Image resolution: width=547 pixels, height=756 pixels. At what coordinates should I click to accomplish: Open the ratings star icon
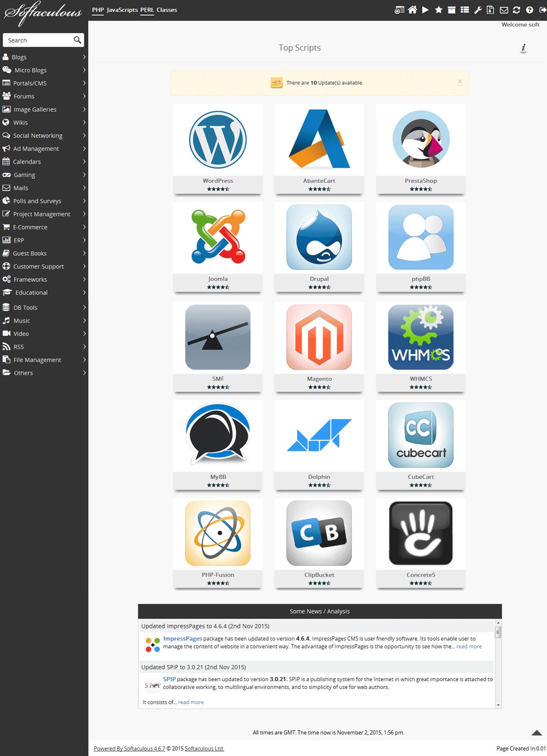439,10
